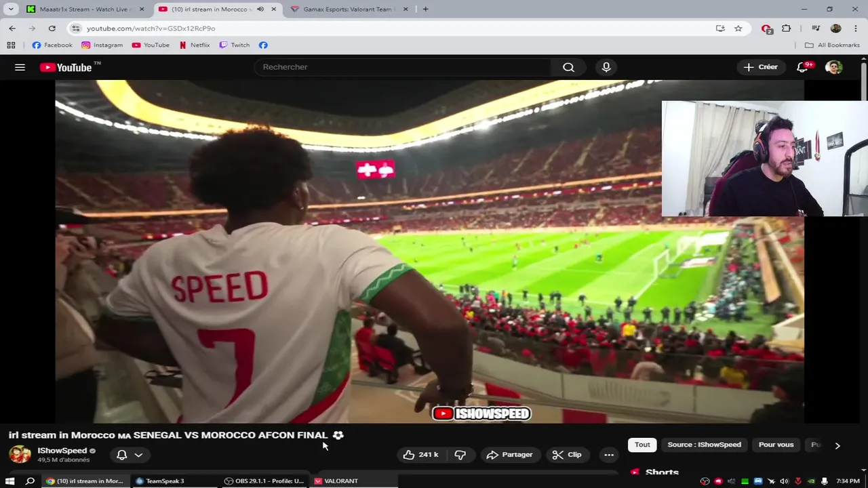Screen dimensions: 868x488
Task: Close the Gamax Esports tab
Action: pos(406,9)
